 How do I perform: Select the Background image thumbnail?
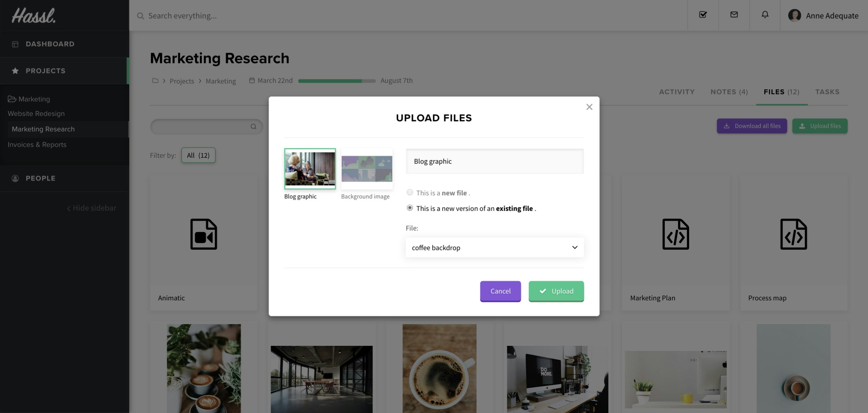point(367,169)
